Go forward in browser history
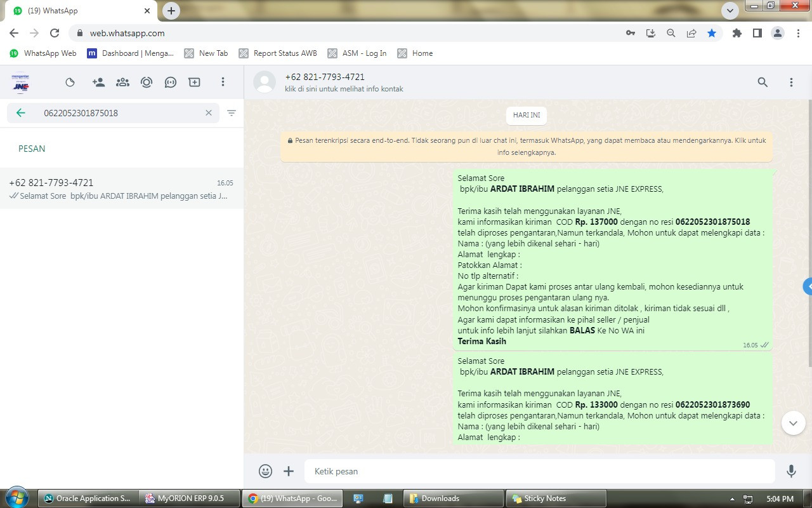Viewport: 812px width, 508px height. point(34,33)
